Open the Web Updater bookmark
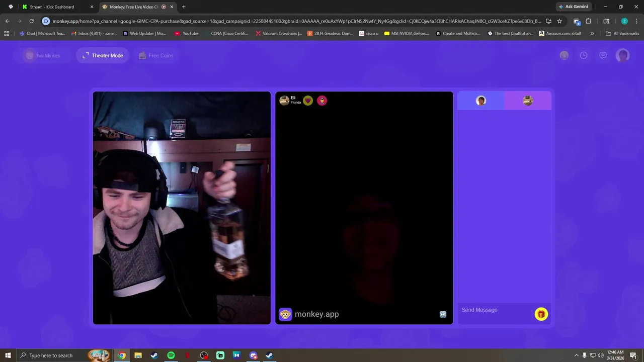644x362 pixels. click(x=144, y=34)
